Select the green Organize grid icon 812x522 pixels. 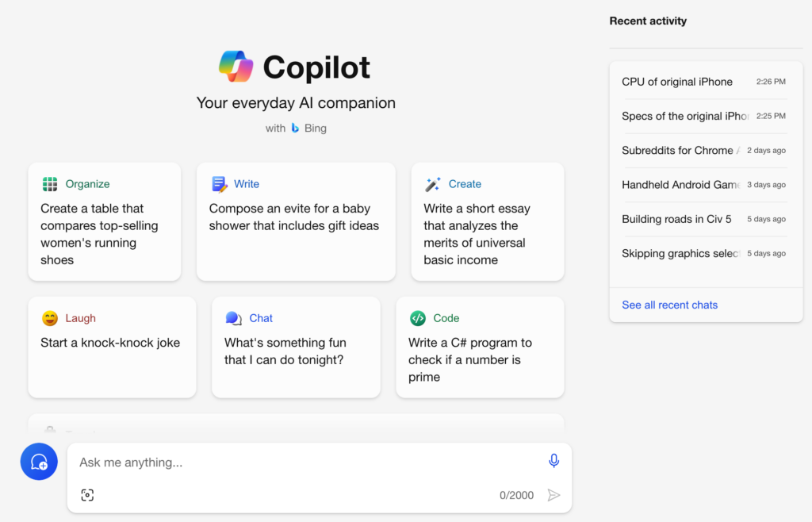(49, 183)
